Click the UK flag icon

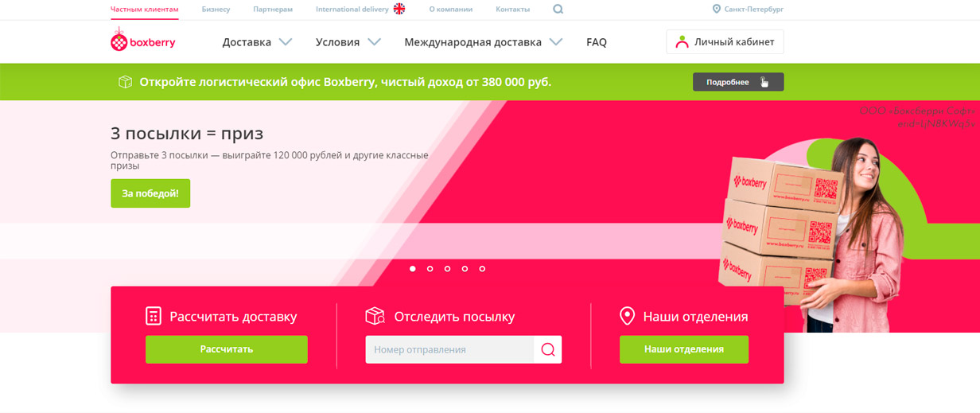click(x=399, y=10)
